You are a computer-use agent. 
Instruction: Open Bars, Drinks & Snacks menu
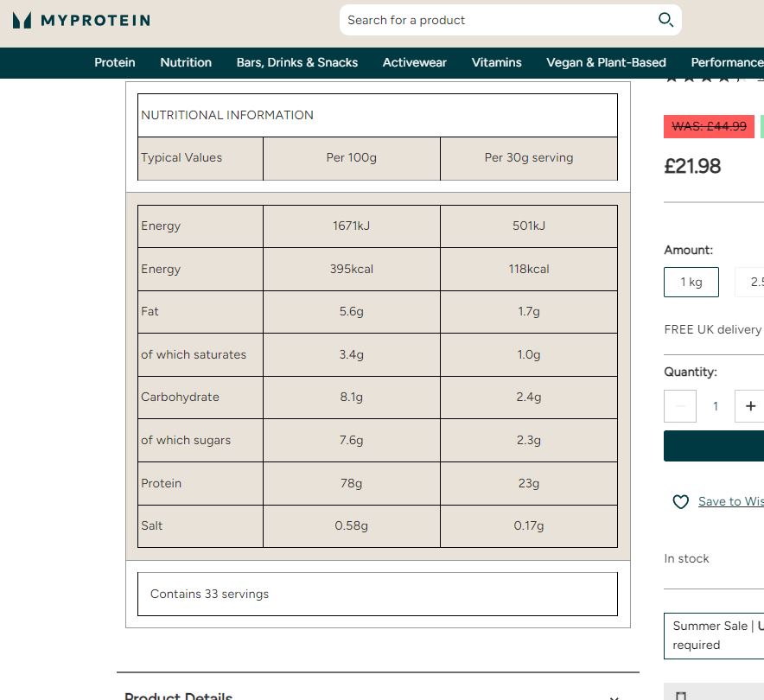297,62
